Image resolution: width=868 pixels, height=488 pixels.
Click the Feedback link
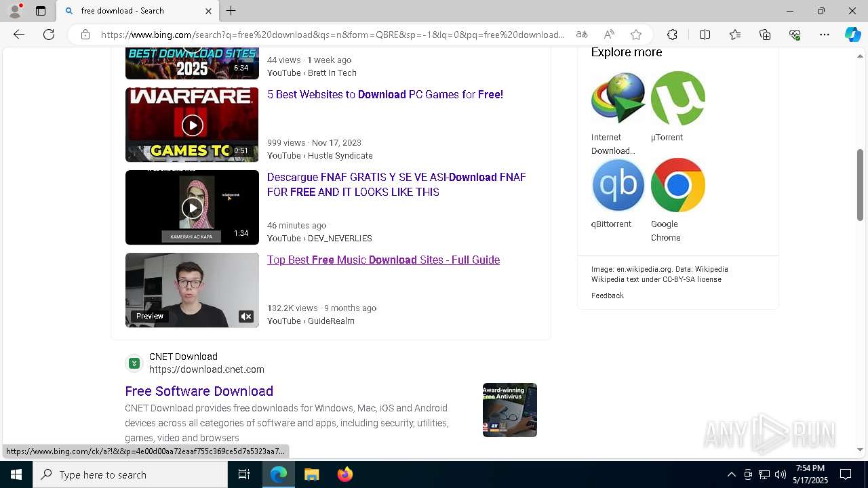[608, 296]
